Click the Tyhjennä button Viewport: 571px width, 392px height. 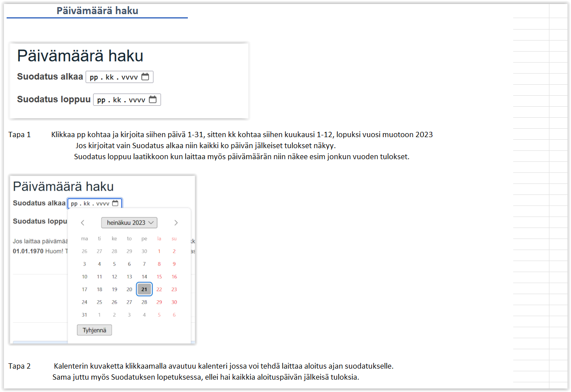tap(94, 330)
